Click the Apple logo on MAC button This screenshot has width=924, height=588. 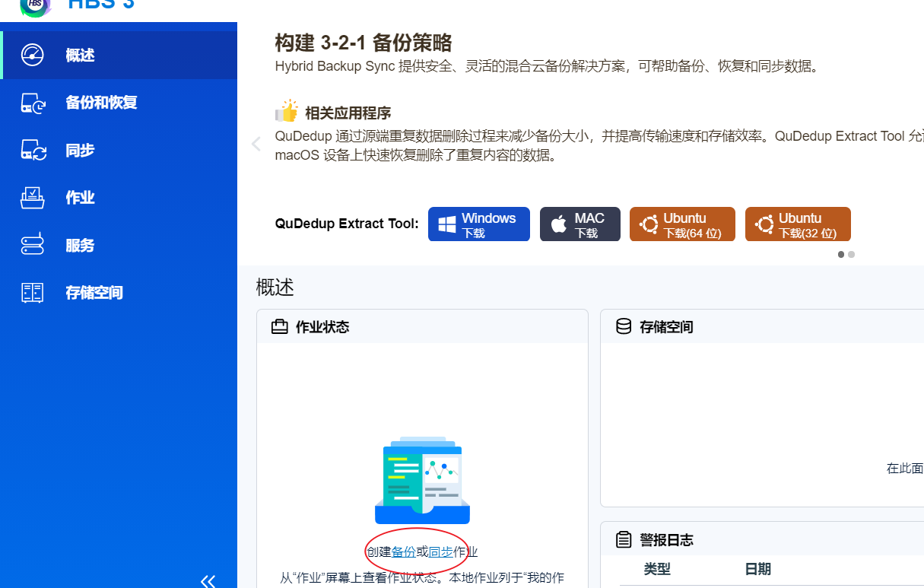[559, 224]
